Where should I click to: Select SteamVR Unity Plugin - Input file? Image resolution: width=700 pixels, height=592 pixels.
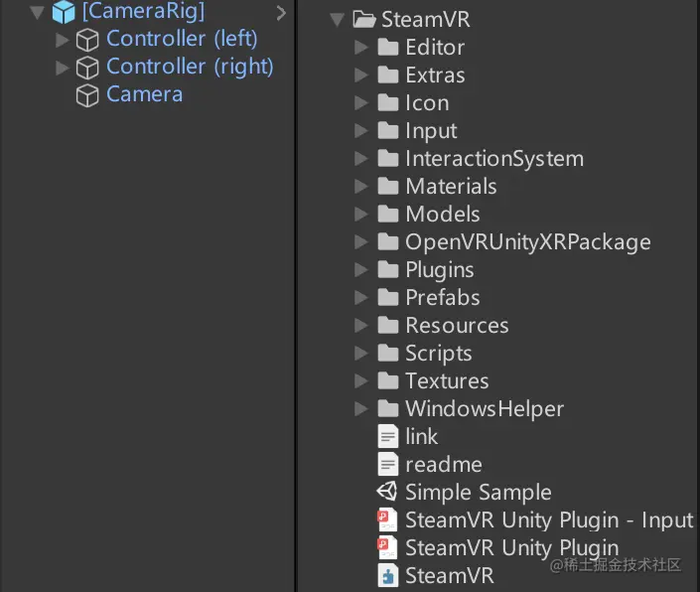point(548,520)
